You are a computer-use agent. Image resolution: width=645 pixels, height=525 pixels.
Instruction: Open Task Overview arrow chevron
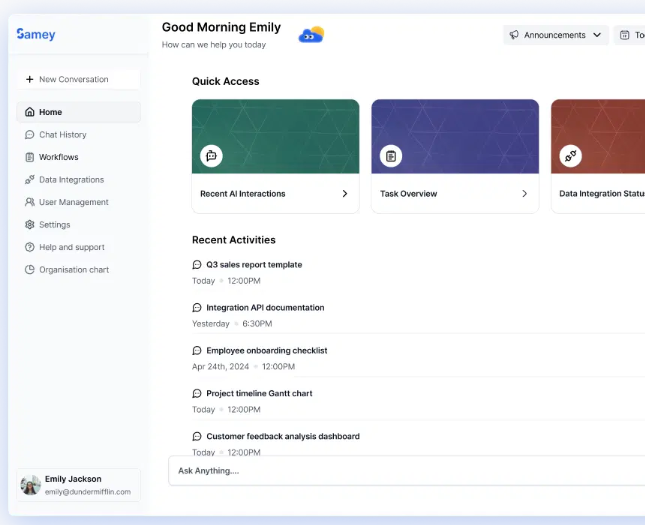(x=524, y=193)
